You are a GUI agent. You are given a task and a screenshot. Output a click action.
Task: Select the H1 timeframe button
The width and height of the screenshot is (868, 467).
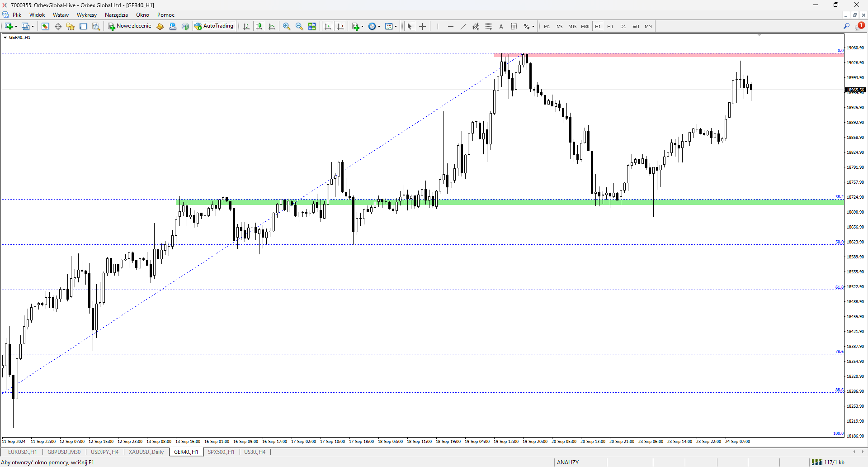[x=598, y=26]
